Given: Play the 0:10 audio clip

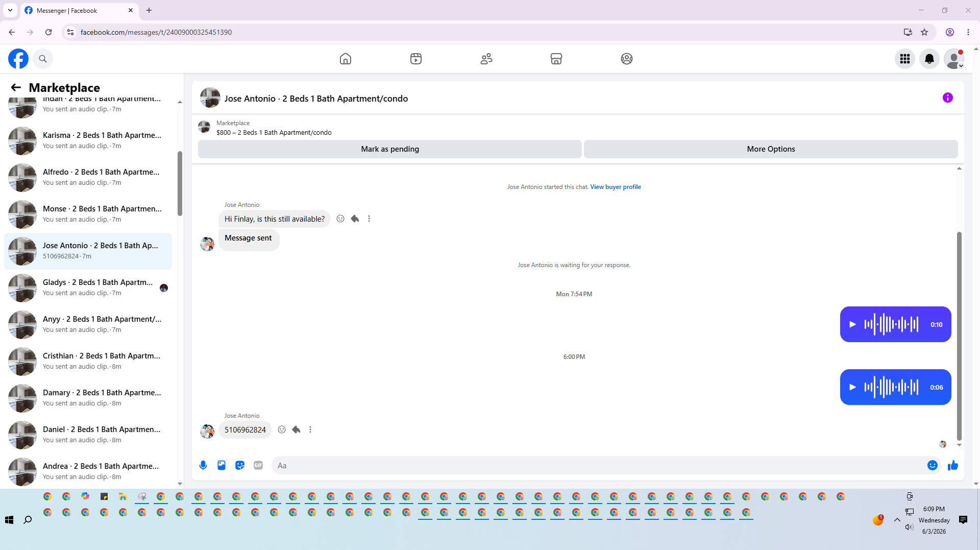Looking at the screenshot, I should (852, 324).
